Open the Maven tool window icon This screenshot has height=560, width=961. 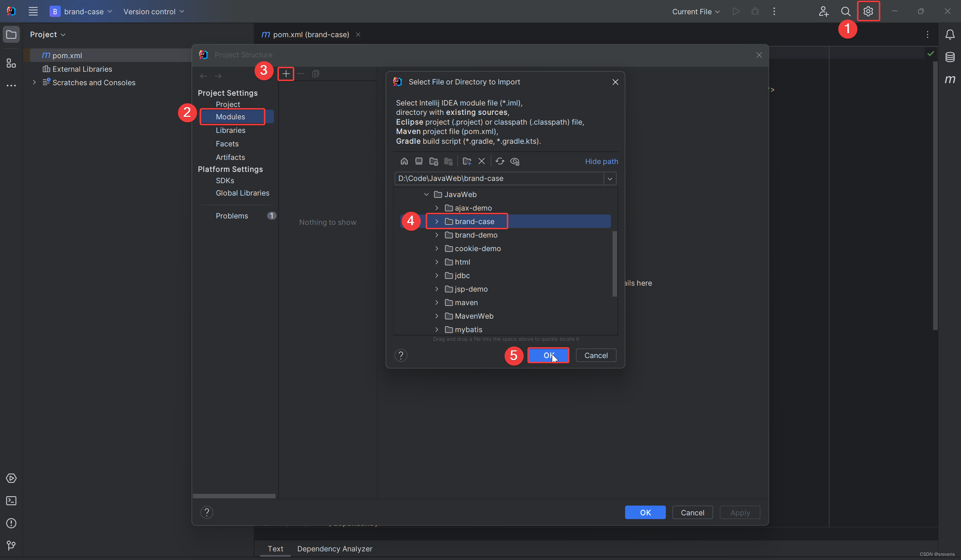click(950, 79)
